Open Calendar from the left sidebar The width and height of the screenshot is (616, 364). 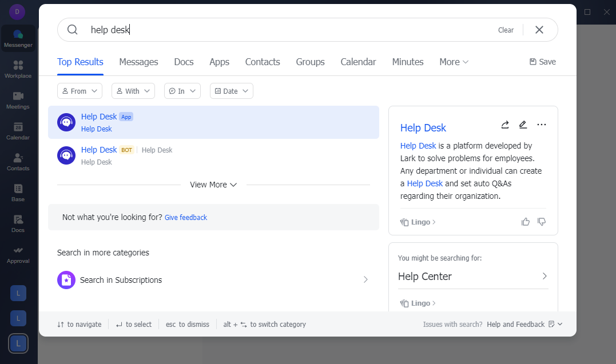[x=18, y=131]
